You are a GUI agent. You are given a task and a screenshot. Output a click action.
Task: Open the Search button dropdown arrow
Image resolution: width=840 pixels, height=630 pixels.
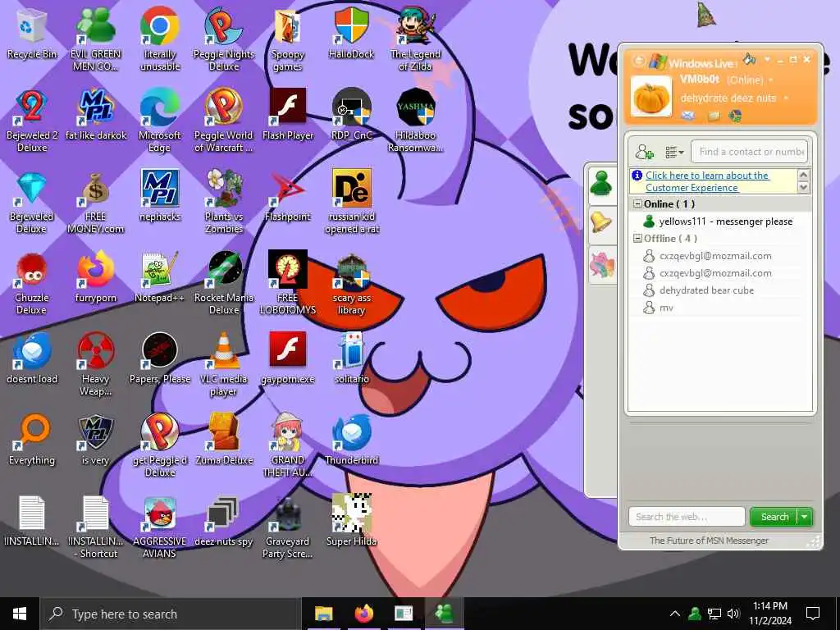pyautogui.click(x=806, y=517)
